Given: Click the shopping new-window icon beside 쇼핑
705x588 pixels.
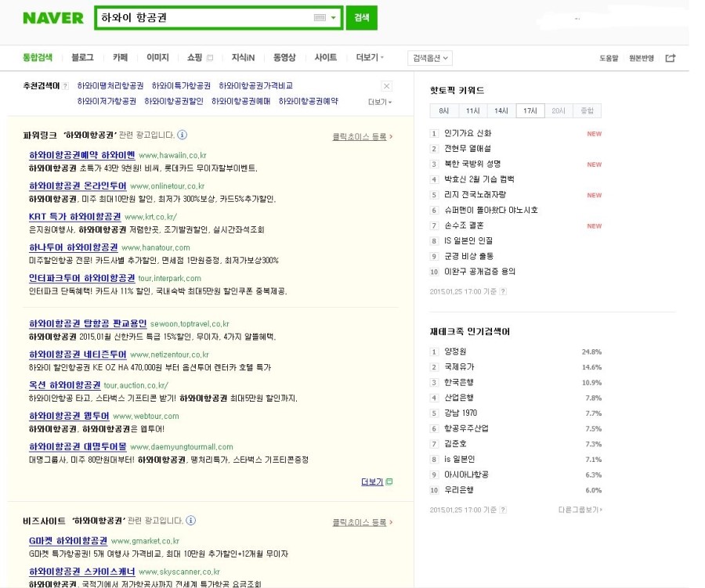Looking at the screenshot, I should point(210,57).
